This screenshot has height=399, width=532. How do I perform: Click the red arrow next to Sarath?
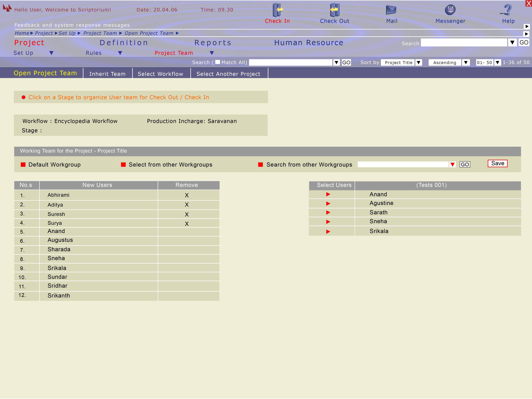(328, 213)
